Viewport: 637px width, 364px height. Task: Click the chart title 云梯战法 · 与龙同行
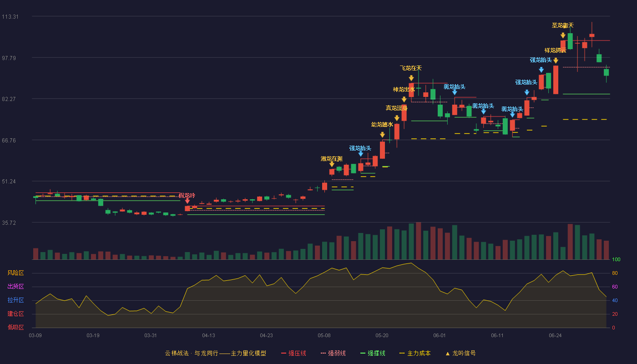click(x=192, y=353)
